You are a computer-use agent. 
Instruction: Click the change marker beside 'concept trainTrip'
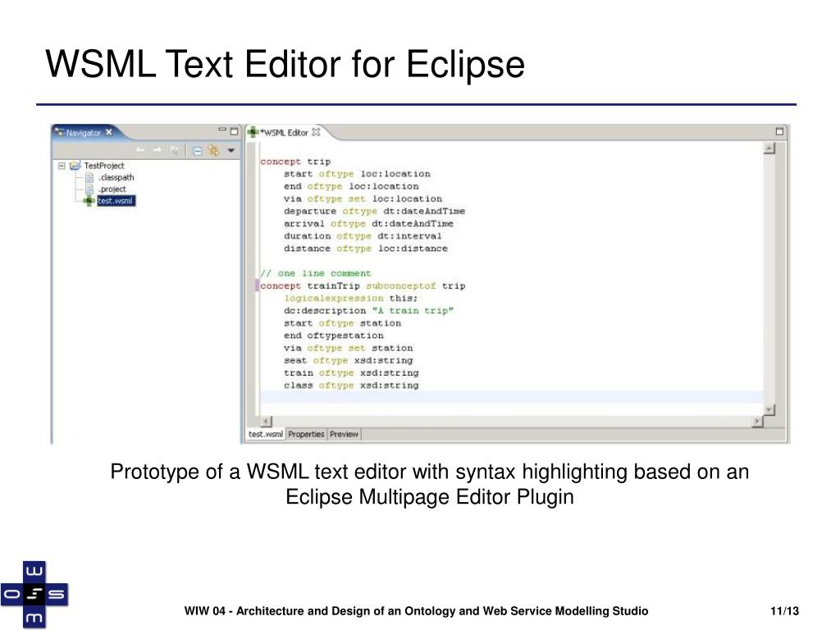pos(257,285)
